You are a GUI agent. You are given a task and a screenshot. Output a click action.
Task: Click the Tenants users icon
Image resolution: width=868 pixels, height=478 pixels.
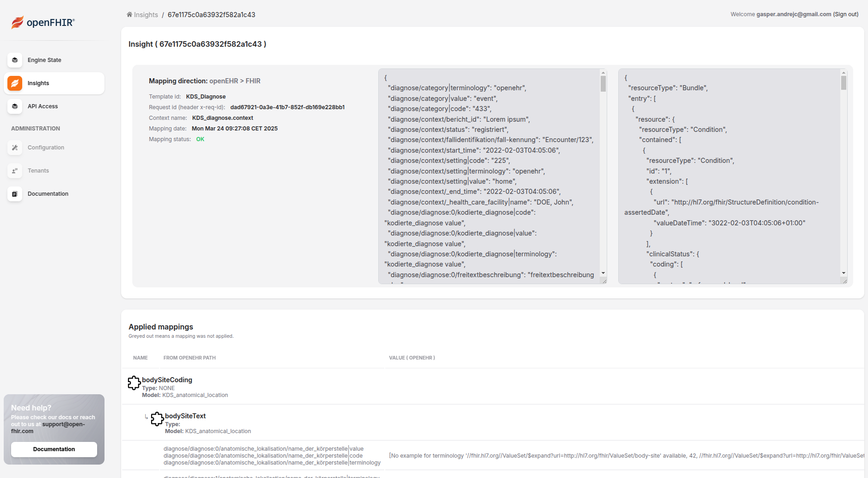tap(15, 171)
